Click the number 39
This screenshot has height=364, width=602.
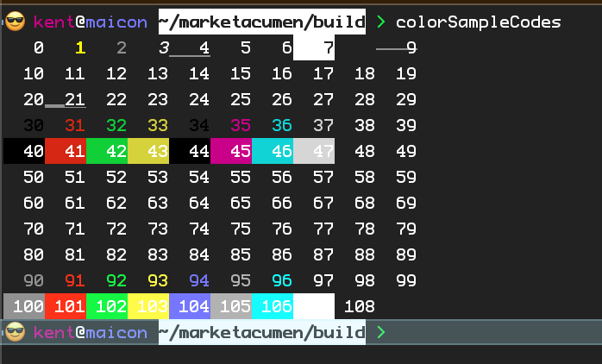(406, 126)
